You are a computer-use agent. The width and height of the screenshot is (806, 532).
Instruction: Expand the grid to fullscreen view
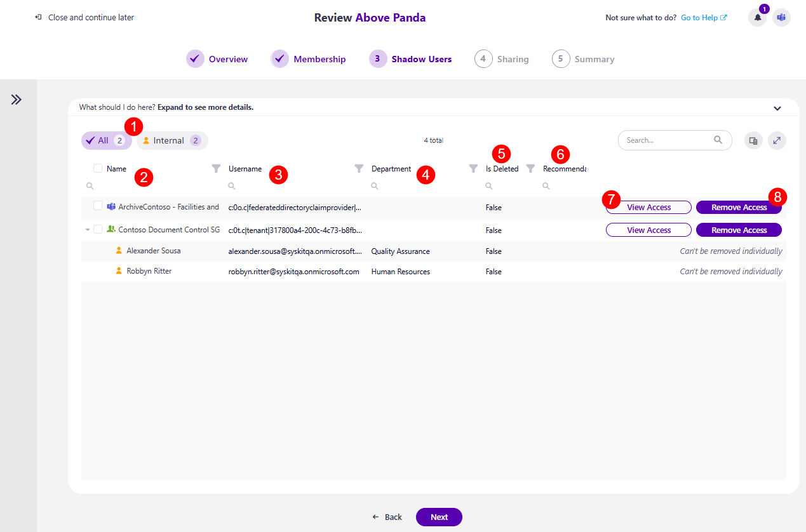point(777,140)
